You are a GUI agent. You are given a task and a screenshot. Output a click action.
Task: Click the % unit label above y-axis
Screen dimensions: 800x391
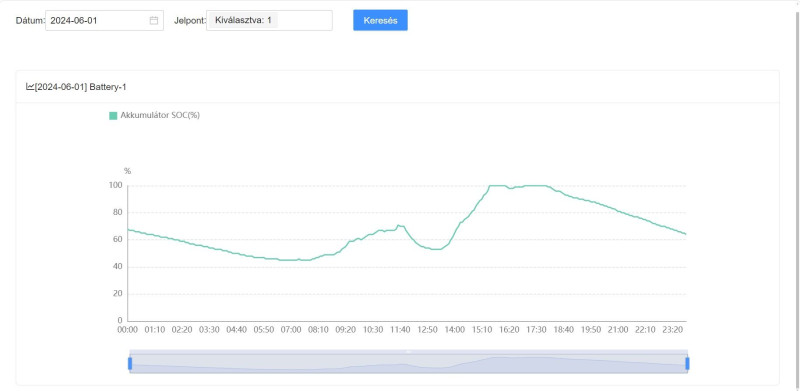click(128, 171)
